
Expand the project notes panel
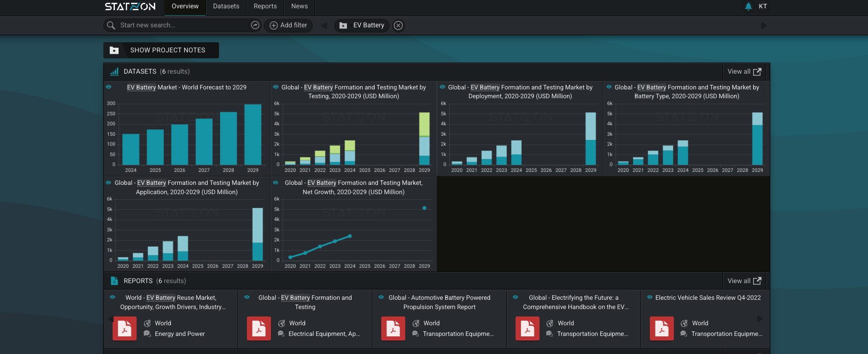click(161, 50)
